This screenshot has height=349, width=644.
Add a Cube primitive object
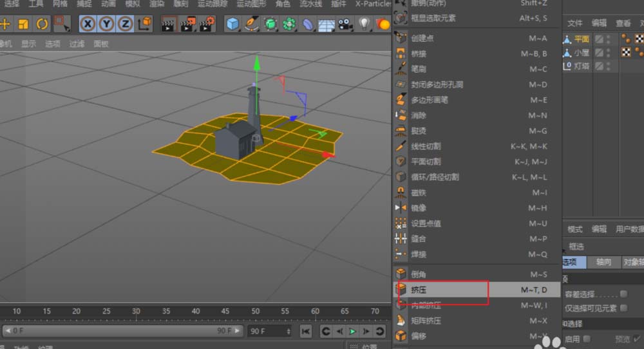[x=232, y=24]
